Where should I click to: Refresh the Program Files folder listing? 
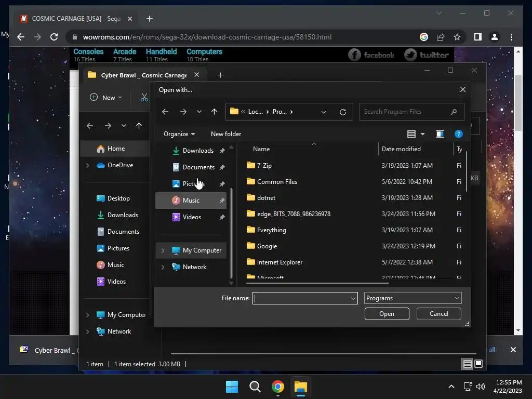pos(343,112)
